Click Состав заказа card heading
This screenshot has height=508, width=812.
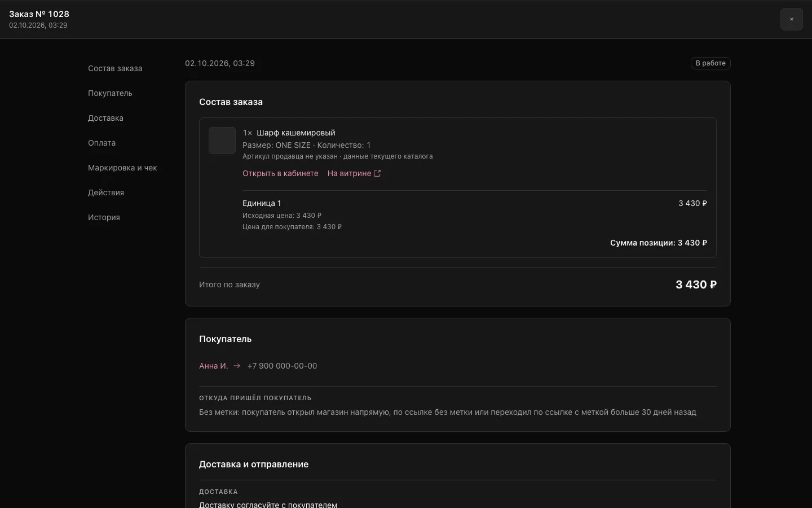click(x=231, y=102)
